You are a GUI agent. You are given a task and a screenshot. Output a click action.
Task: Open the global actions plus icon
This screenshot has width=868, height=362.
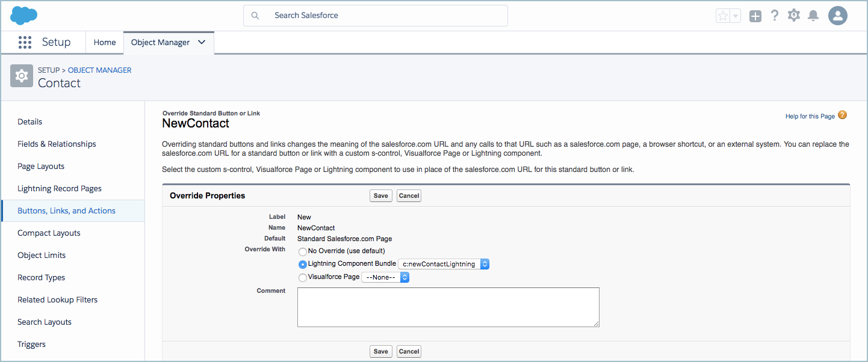pyautogui.click(x=755, y=16)
